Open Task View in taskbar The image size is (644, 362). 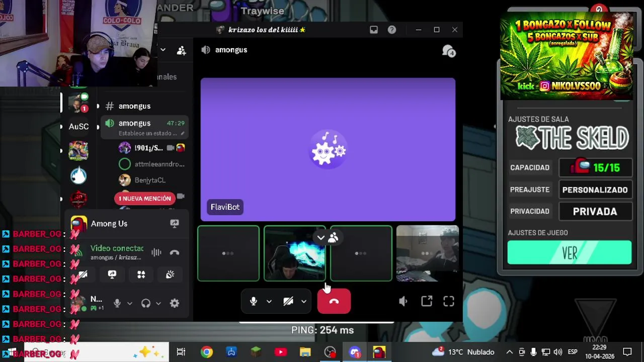coord(181,352)
